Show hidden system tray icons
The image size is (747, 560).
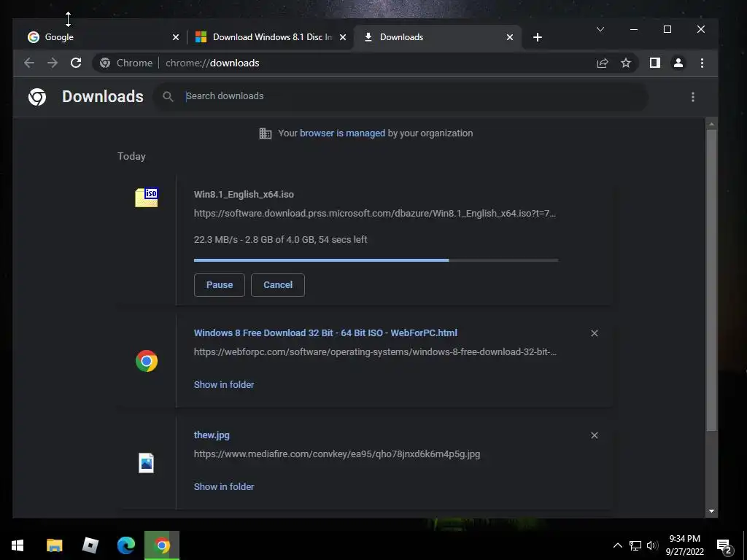point(617,545)
